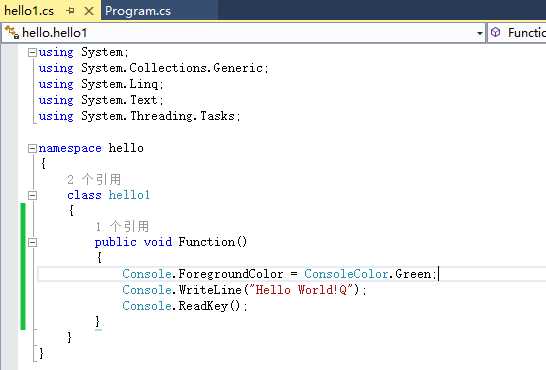Pin the hello1.cs tab
The height and width of the screenshot is (370, 546).
pyautogui.click(x=71, y=11)
